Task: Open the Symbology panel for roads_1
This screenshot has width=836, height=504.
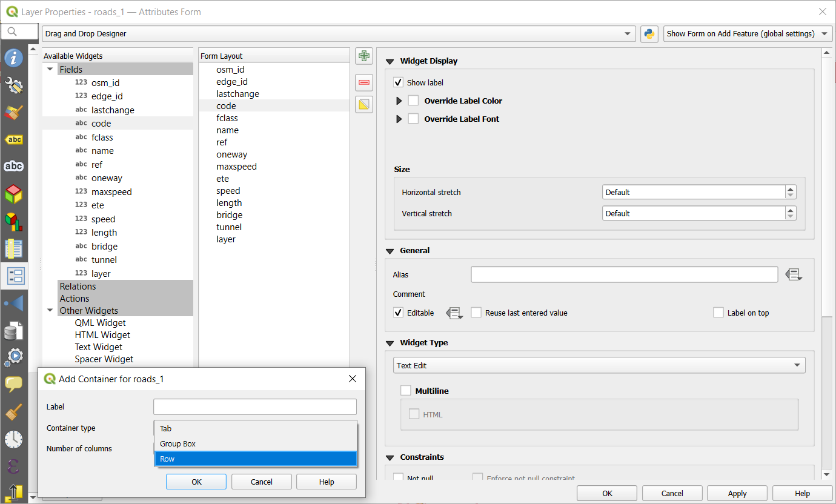Action: [13, 113]
